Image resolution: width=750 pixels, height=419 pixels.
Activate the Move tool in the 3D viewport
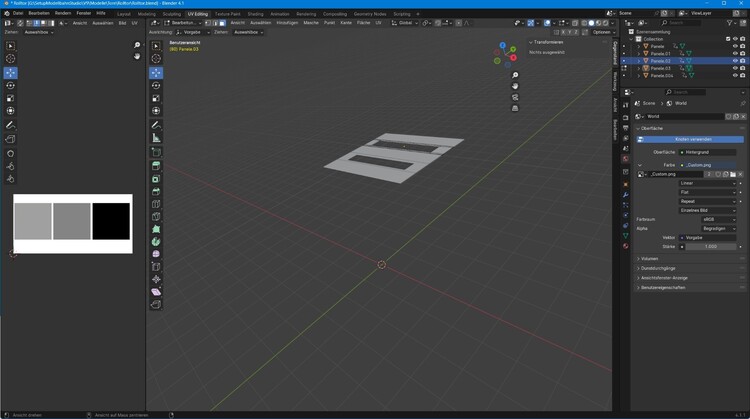pyautogui.click(x=156, y=73)
